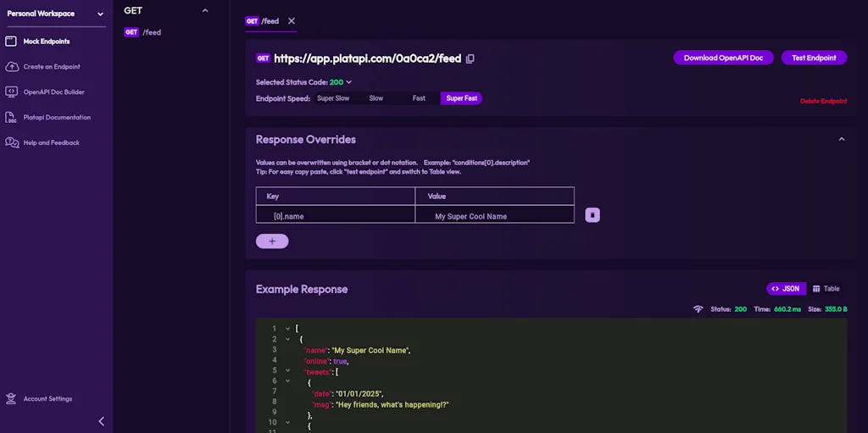868x433 pixels.
Task: Fold JSON line 2 object arrow
Action: pyautogui.click(x=287, y=340)
